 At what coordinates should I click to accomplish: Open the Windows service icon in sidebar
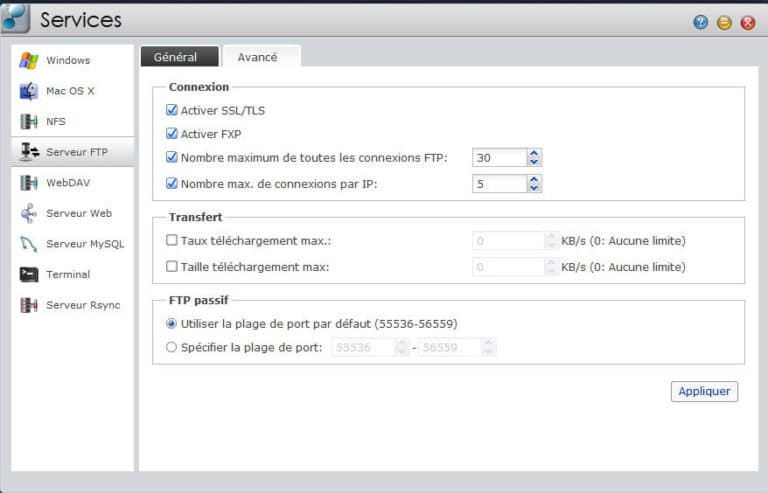29,61
